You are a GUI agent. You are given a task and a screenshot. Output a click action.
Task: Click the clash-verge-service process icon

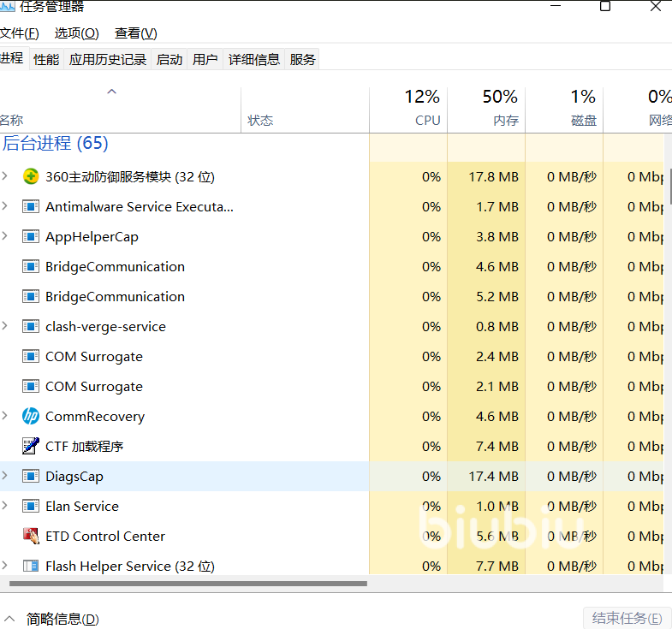(31, 327)
